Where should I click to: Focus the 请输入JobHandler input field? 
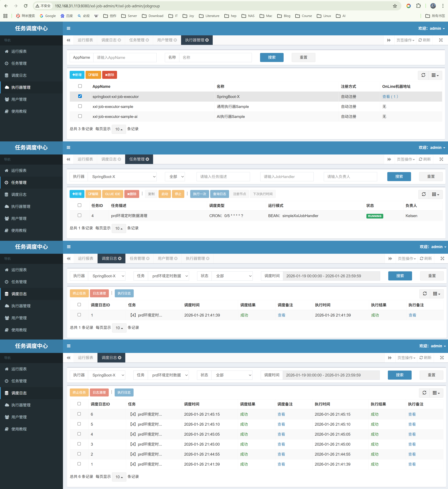(x=287, y=177)
